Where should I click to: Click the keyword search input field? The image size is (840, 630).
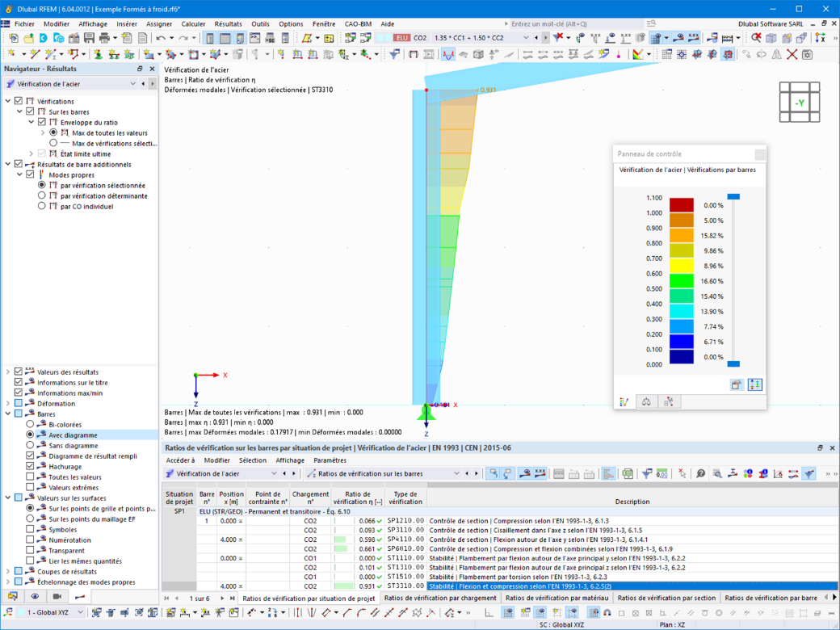click(576, 23)
